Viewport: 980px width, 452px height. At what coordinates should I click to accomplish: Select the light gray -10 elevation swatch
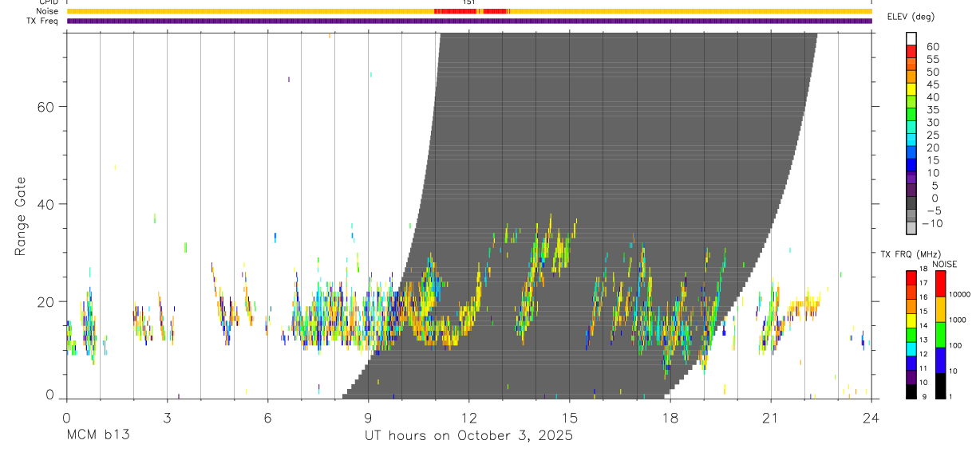[911, 228]
